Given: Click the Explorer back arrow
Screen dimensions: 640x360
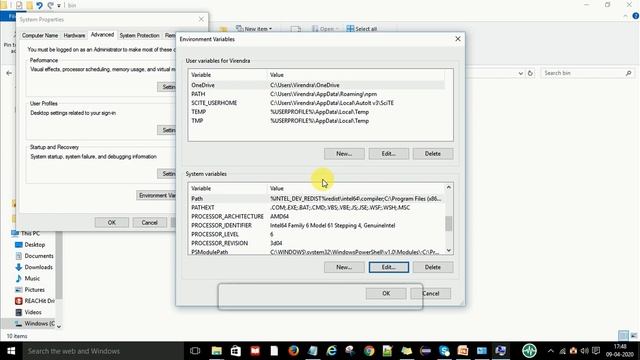Looking at the screenshot, I should (x=9, y=73).
